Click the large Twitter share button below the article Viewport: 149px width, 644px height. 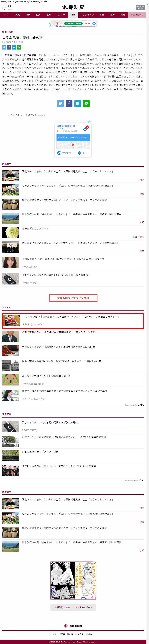[60, 103]
